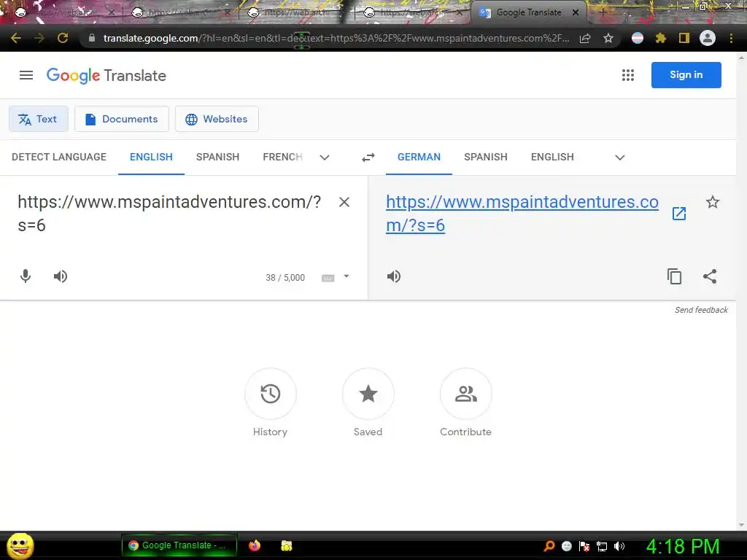
Task: Open the Chrome extensions puzzle icon
Action: coord(660,38)
